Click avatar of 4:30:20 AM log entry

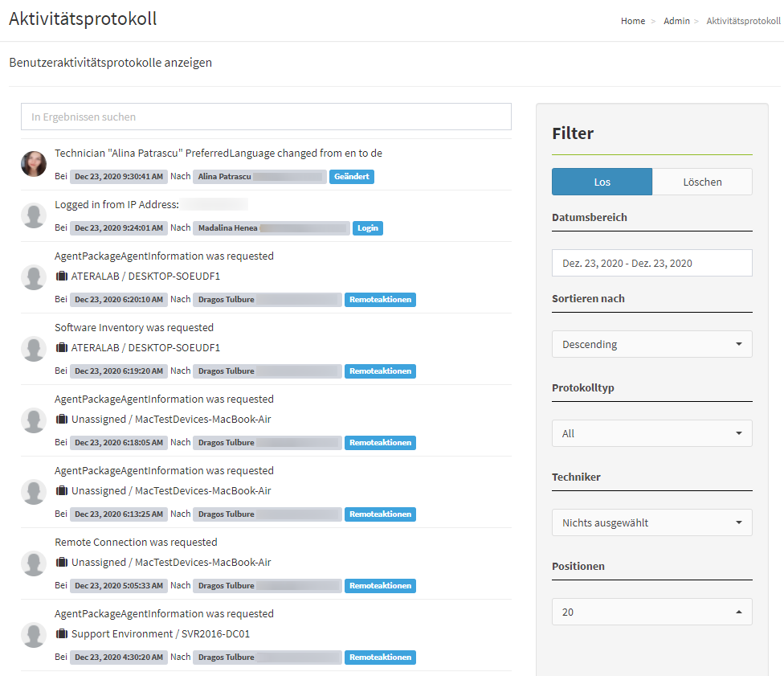click(34, 635)
